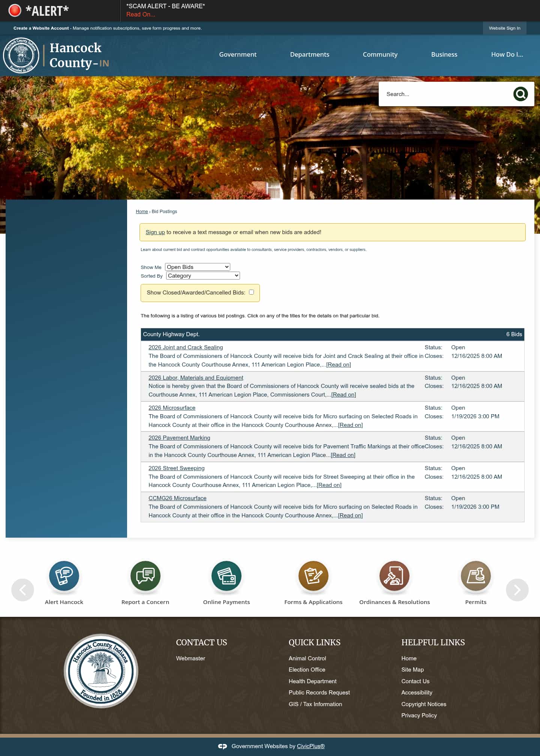Click Create a Website Account link
The width and height of the screenshot is (540, 756).
(x=41, y=28)
